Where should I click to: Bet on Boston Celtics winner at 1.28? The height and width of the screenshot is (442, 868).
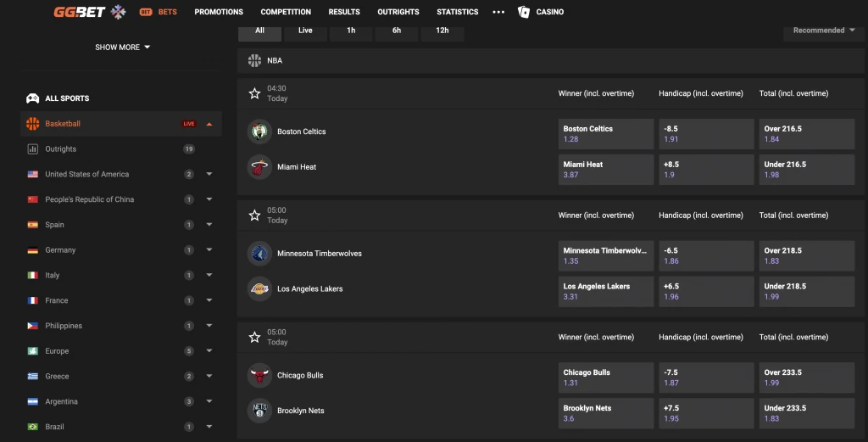(x=605, y=134)
